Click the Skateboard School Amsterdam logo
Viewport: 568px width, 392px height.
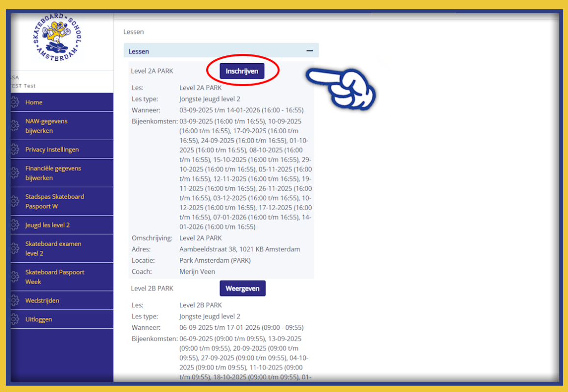tap(57, 37)
